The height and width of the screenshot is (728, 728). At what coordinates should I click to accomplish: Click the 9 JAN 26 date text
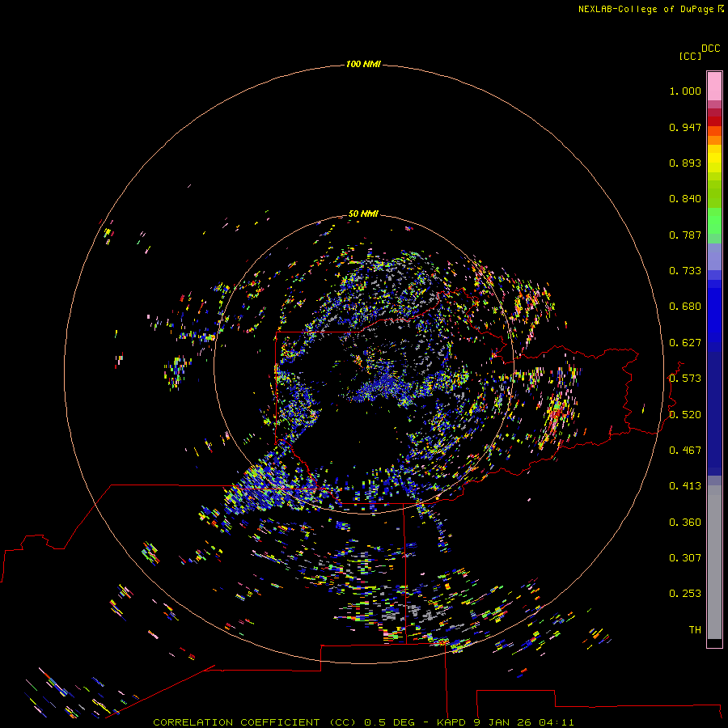point(502,722)
